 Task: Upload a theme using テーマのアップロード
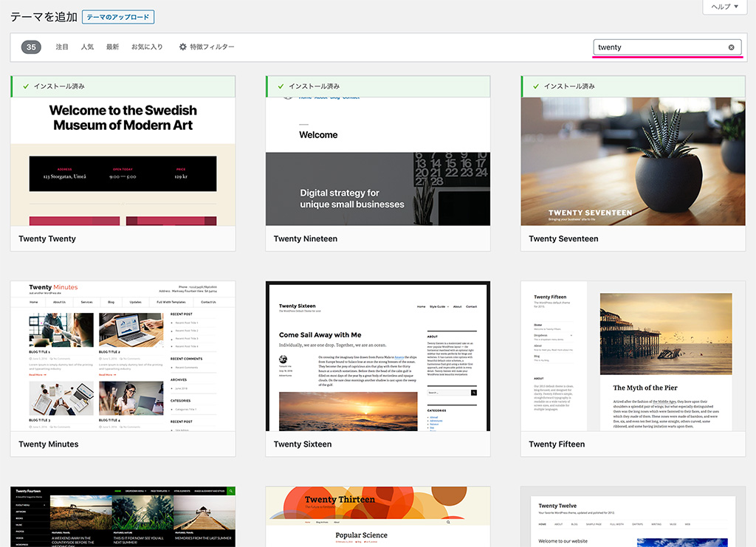tap(118, 17)
